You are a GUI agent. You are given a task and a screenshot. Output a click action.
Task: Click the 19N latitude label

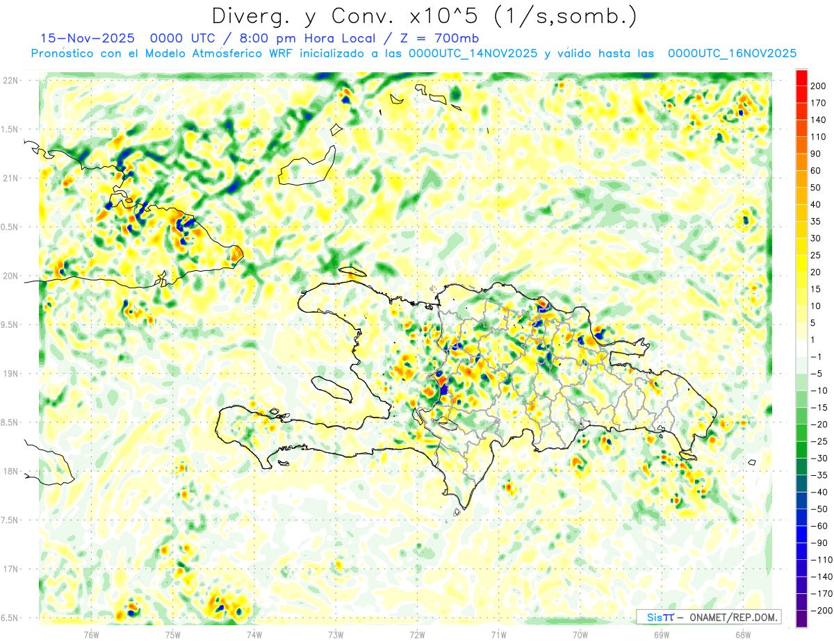pos(10,374)
